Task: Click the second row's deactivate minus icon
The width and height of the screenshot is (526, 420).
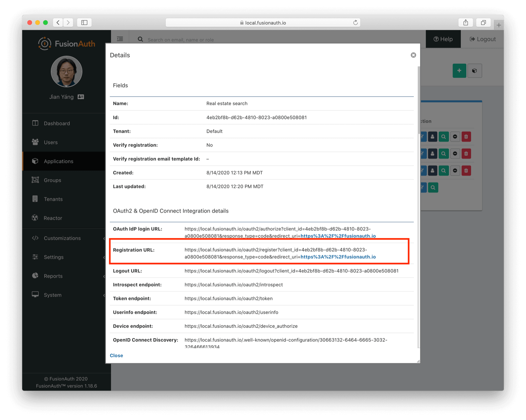Action: tap(455, 153)
